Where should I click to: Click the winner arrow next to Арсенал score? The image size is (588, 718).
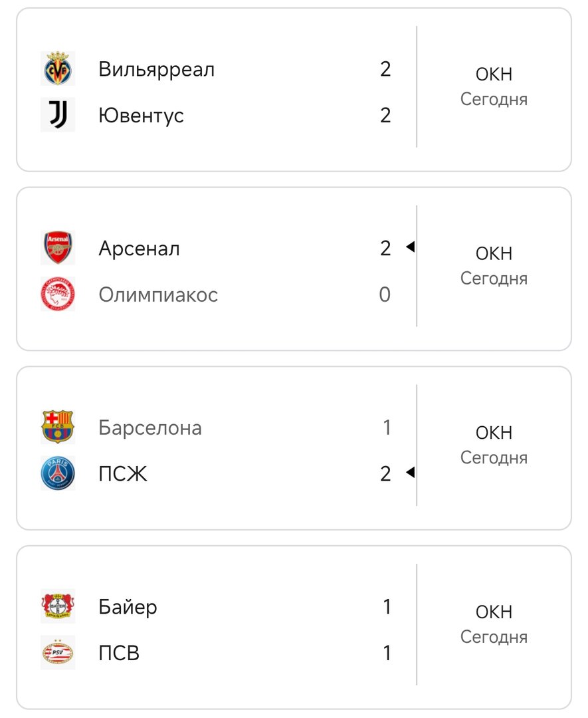pos(410,247)
